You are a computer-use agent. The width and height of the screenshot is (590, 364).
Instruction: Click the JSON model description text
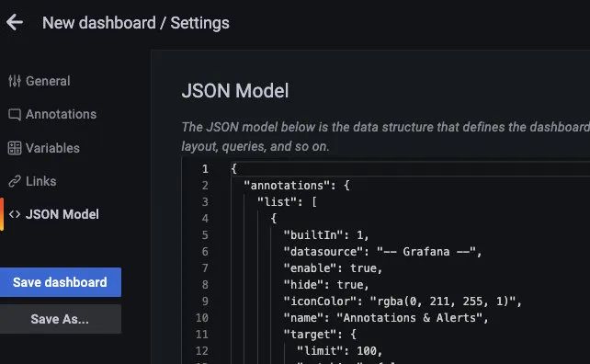(x=386, y=137)
